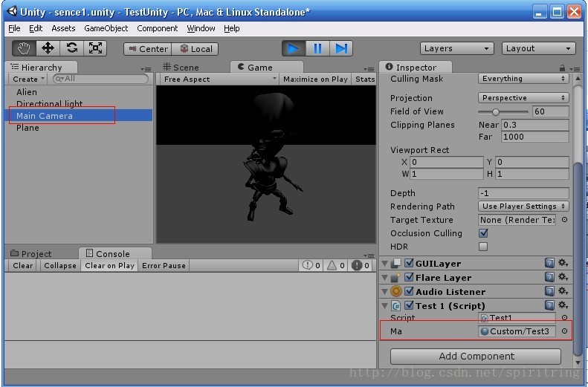This screenshot has height=387, width=588.
Task: Disable the Flare Layer component checkbox
Action: (409, 278)
